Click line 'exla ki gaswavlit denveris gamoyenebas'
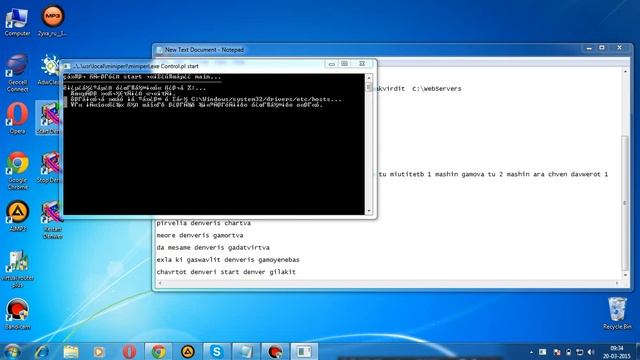The height and width of the screenshot is (360, 640). pyautogui.click(x=228, y=260)
